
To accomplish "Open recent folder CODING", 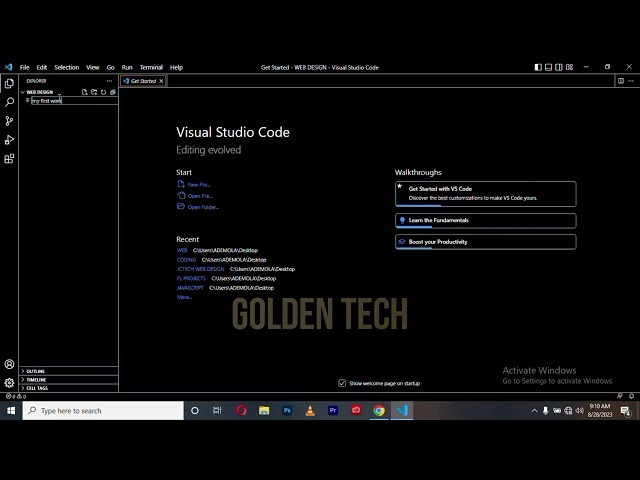I will click(x=187, y=260).
